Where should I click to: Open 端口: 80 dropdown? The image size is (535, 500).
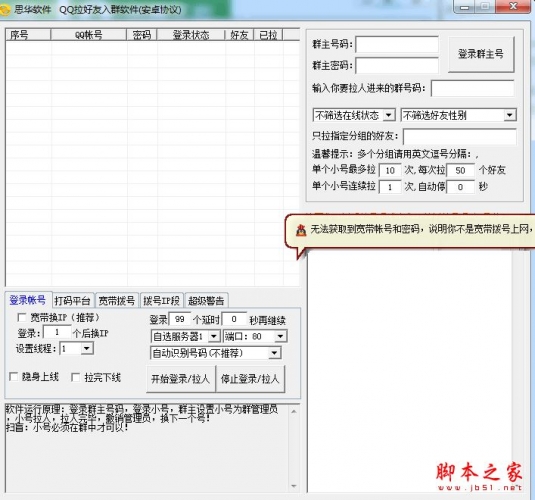point(280,337)
